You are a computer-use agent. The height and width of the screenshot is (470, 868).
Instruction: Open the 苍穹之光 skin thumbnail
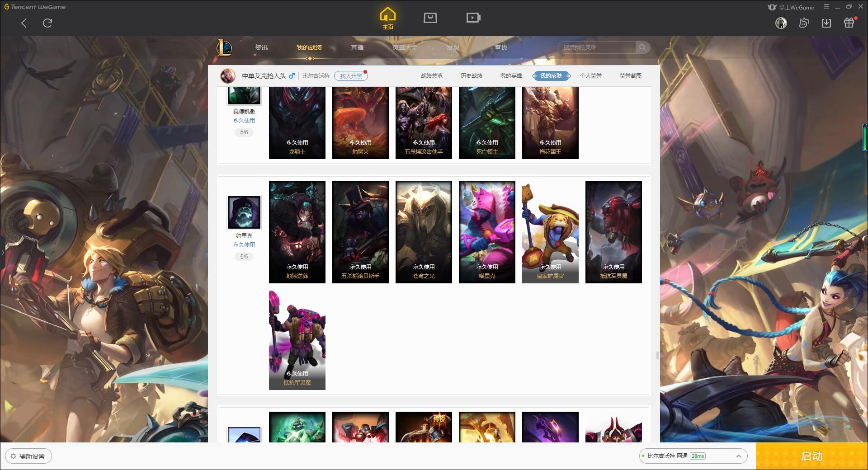pos(424,232)
